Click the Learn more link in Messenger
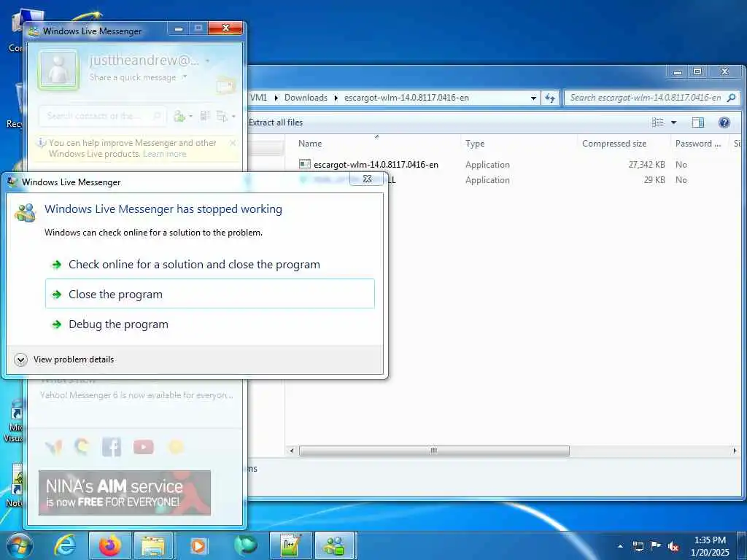Viewport: 747px width, 560px height. [x=164, y=154]
